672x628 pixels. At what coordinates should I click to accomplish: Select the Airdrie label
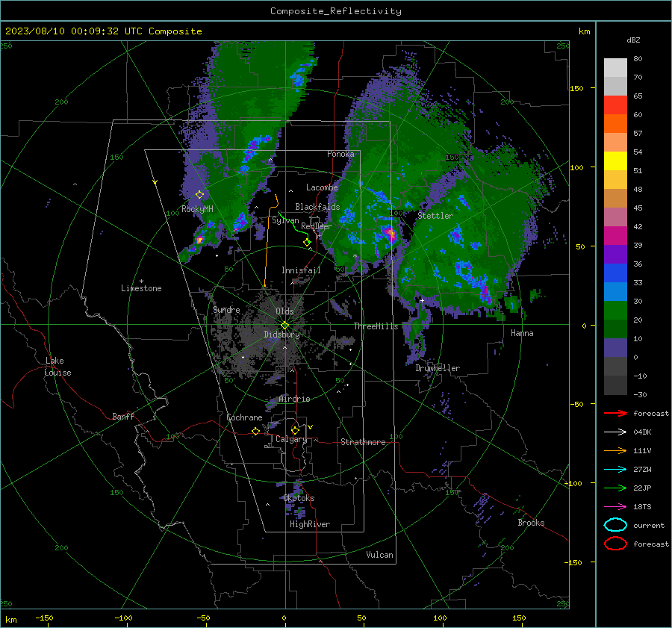[x=294, y=399]
